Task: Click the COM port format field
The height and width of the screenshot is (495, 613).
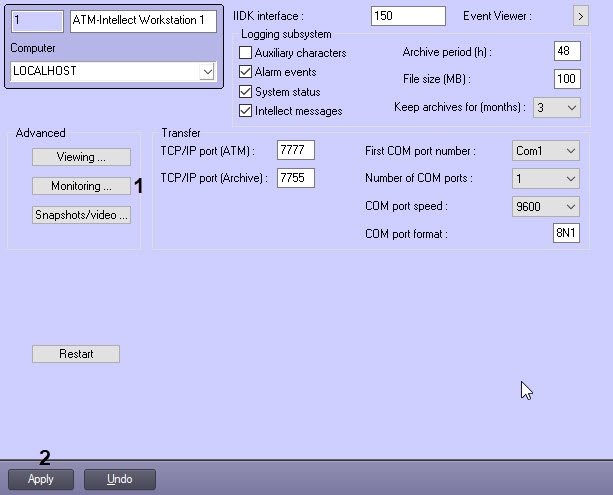Action: tap(566, 233)
